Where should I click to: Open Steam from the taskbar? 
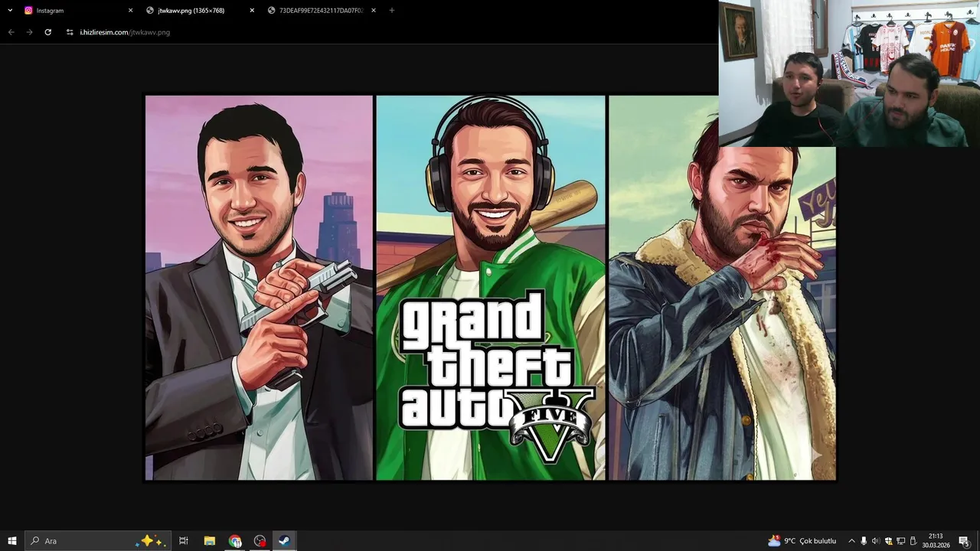(284, 541)
